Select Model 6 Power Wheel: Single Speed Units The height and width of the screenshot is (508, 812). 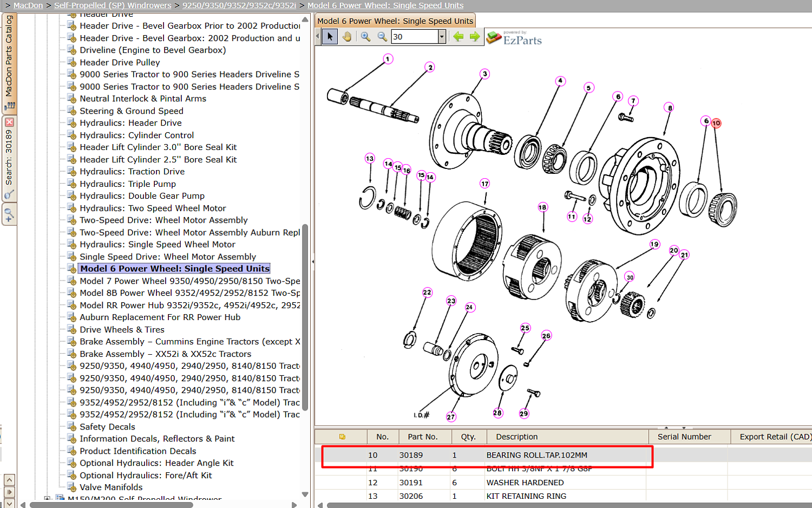point(174,269)
